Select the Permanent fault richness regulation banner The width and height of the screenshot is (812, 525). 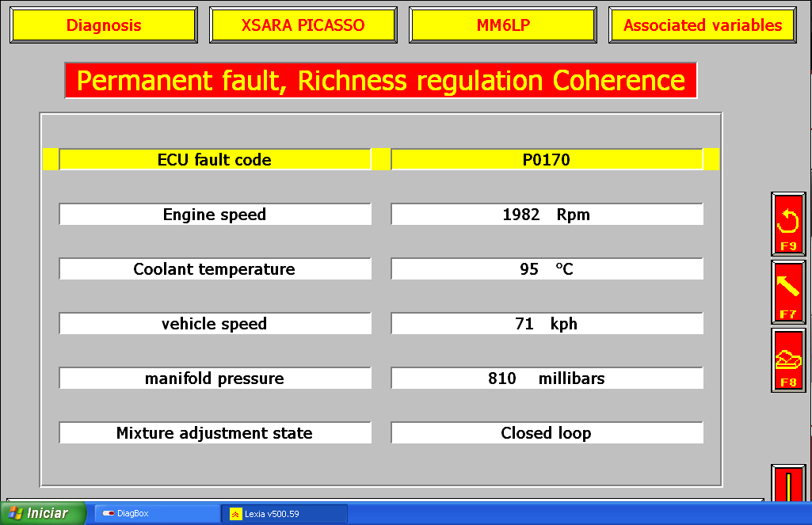(x=381, y=81)
